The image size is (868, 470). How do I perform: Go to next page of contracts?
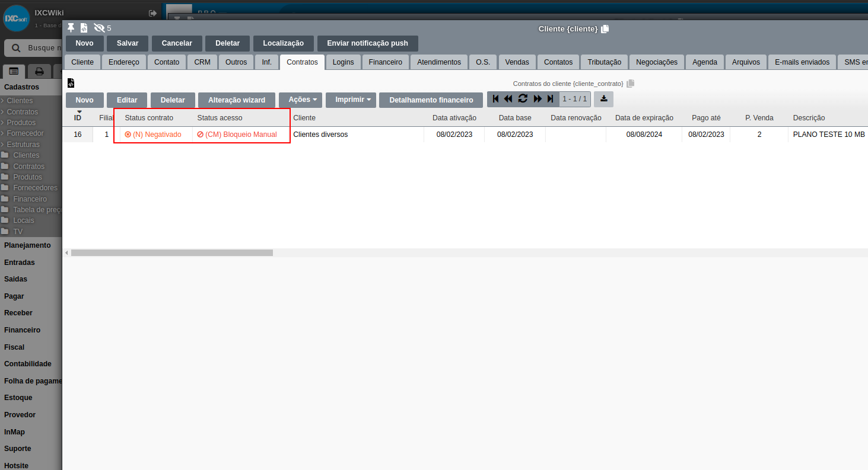pyautogui.click(x=538, y=99)
